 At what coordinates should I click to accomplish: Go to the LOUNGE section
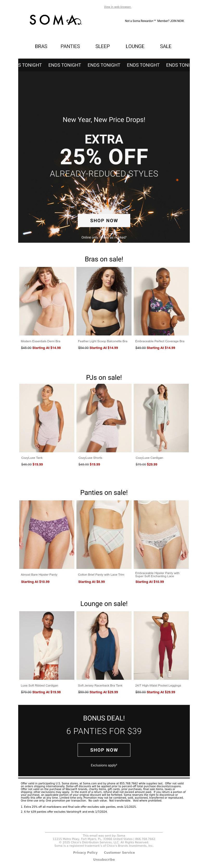(135, 46)
